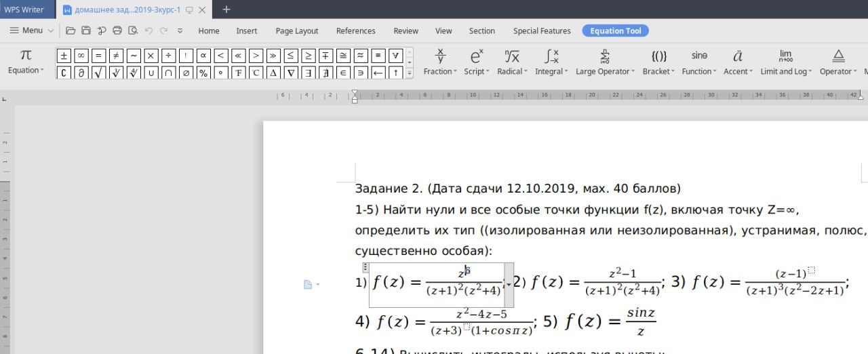Click the Save icon
The image size is (868, 354).
click(x=86, y=31)
